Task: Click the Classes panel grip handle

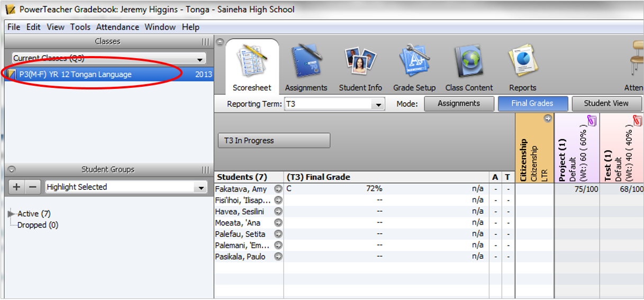Action: click(x=206, y=42)
